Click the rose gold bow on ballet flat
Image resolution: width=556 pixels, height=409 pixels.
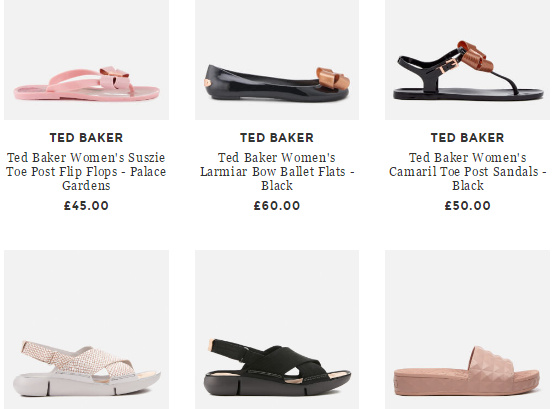[x=333, y=78]
